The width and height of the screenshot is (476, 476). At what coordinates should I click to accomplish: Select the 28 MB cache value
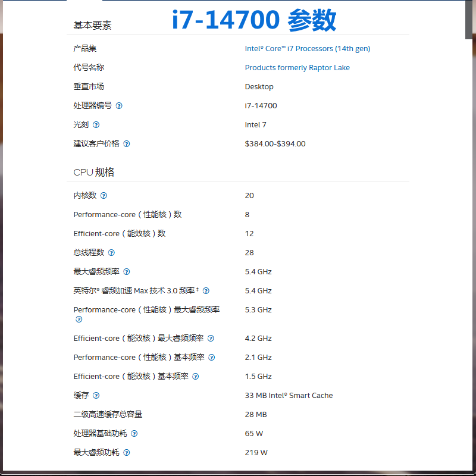click(256, 415)
